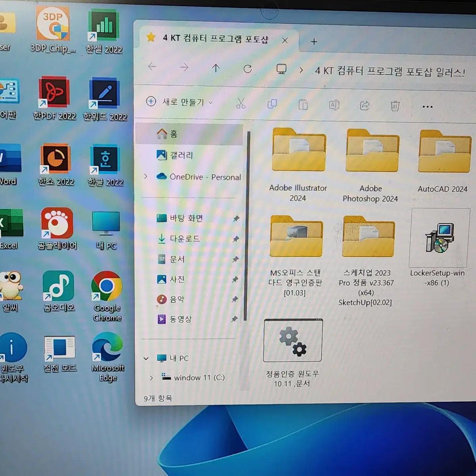Viewport: 476px width, 476px height.
Task: Launch 한글 2022 desktop shortcut
Action: [105, 165]
